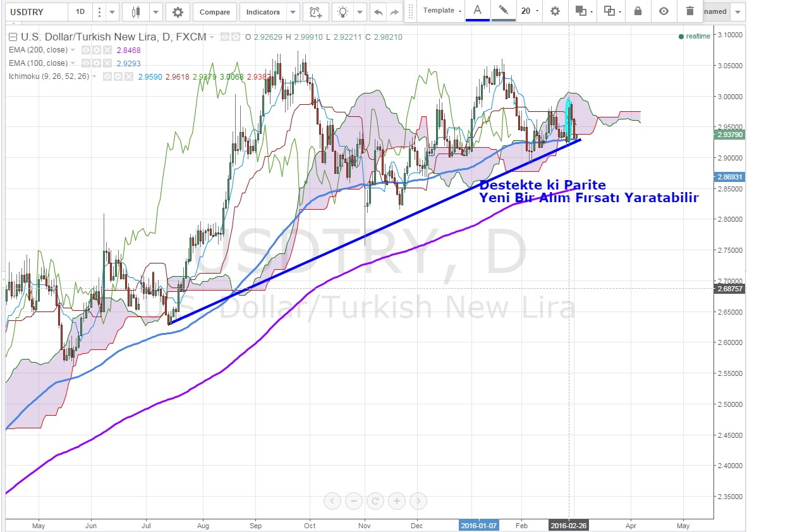807x532 pixels.
Task: Select the 1D timeframe button
Action: (x=79, y=12)
